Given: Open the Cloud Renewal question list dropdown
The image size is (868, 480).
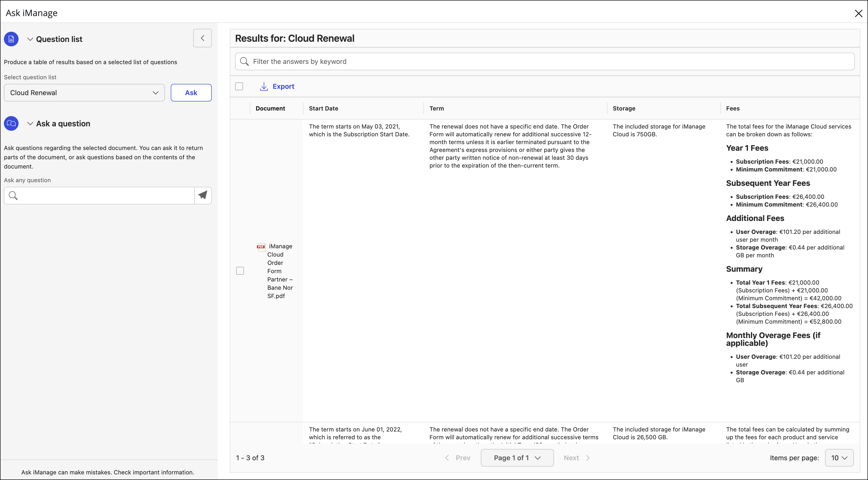Looking at the screenshot, I should pos(84,93).
